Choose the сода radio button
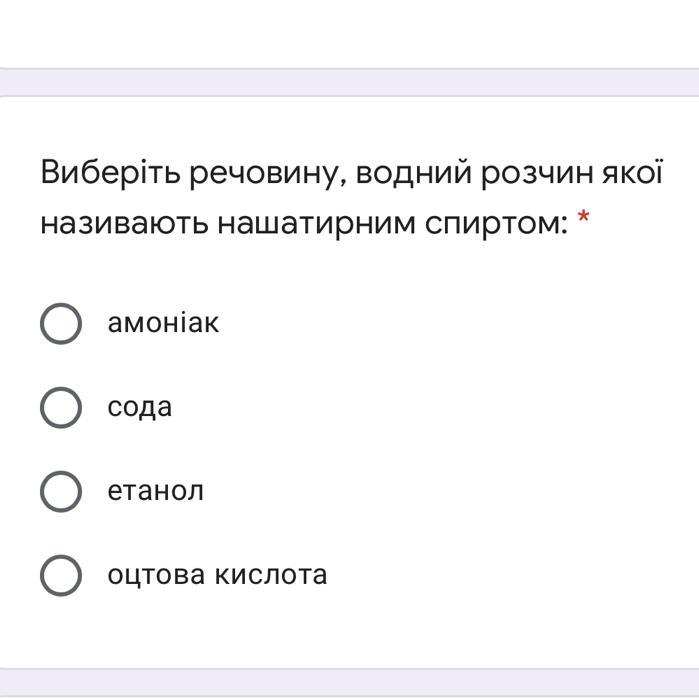The height and width of the screenshot is (699, 699). tap(61, 407)
